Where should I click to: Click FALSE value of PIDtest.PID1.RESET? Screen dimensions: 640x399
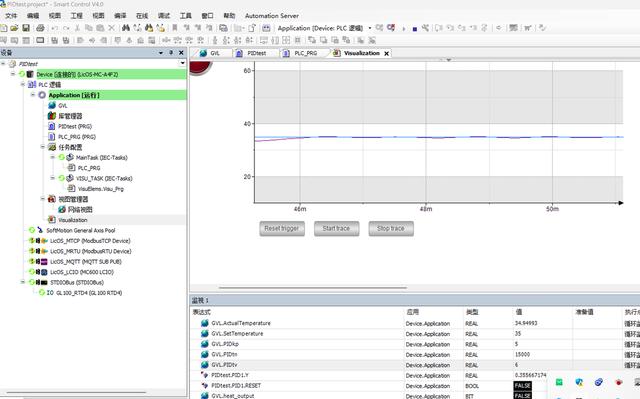pos(522,386)
